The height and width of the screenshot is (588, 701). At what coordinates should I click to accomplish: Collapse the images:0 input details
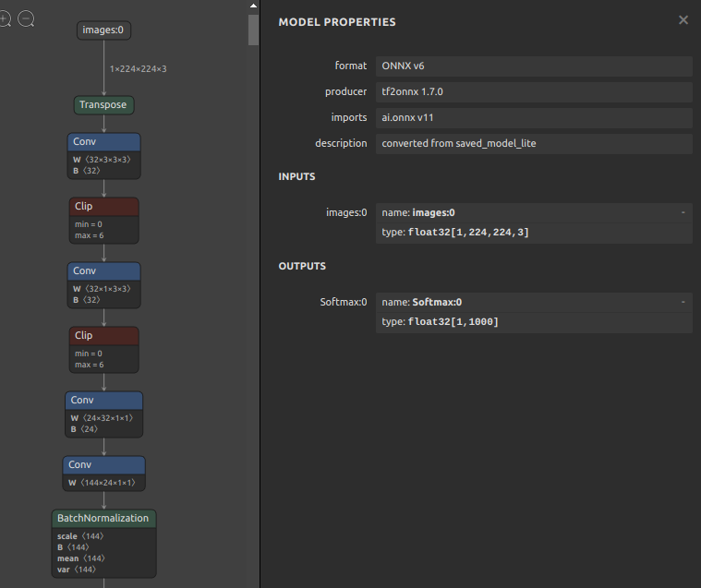point(683,212)
